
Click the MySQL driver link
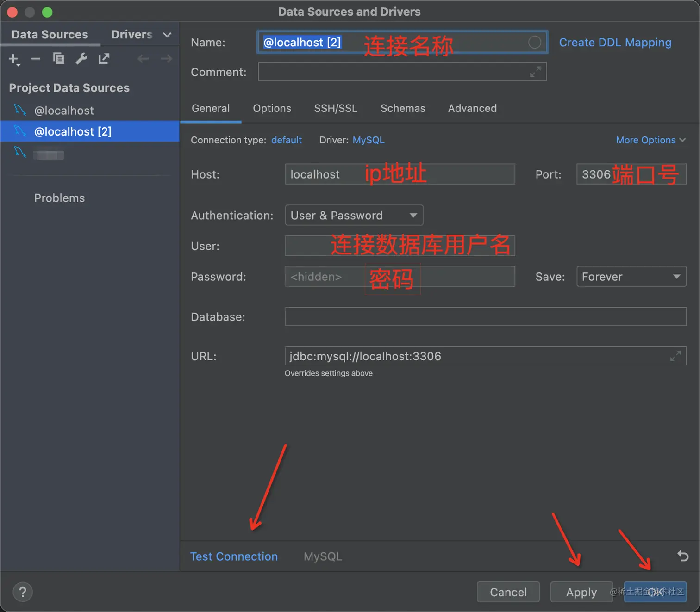tap(369, 140)
